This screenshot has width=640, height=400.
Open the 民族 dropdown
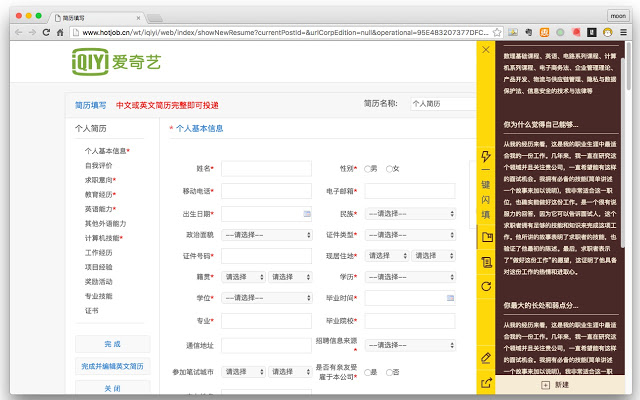410,213
